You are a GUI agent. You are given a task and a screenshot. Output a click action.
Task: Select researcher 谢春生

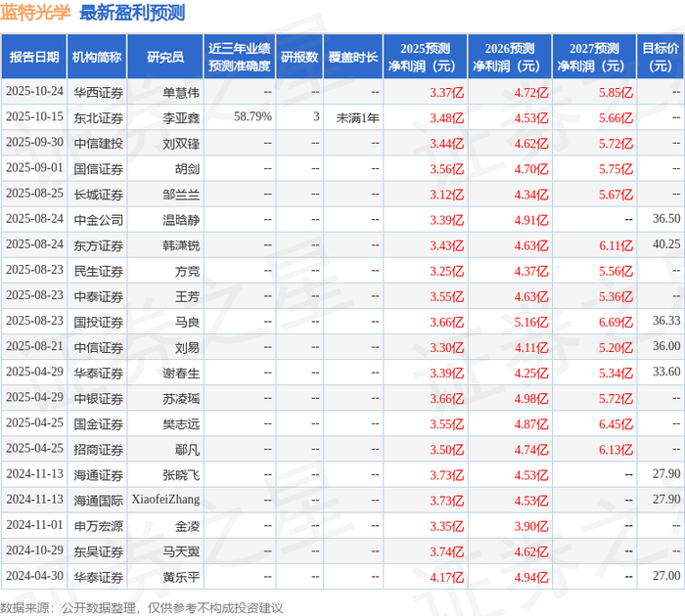[181, 374]
